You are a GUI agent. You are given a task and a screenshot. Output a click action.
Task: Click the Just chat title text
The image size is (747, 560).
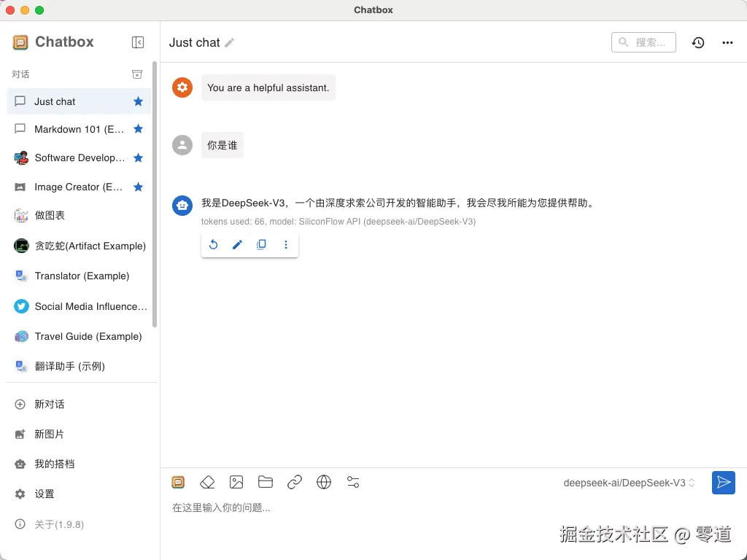pos(194,43)
